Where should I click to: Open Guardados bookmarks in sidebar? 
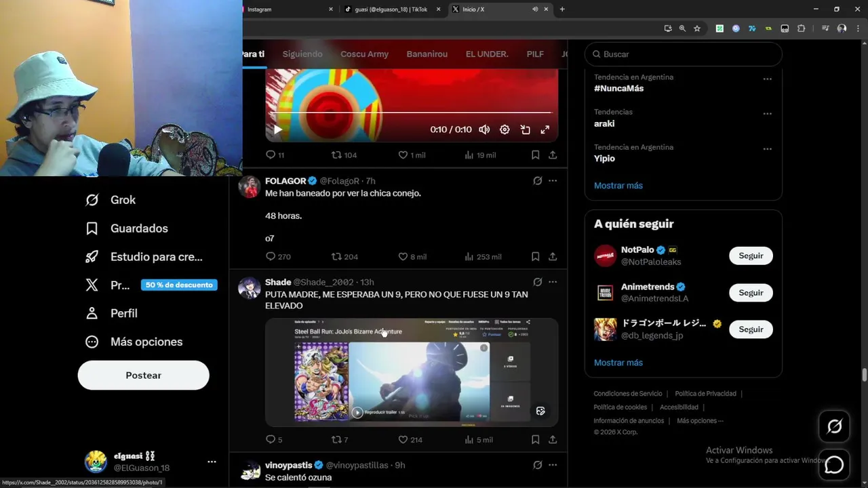pyautogui.click(x=127, y=228)
